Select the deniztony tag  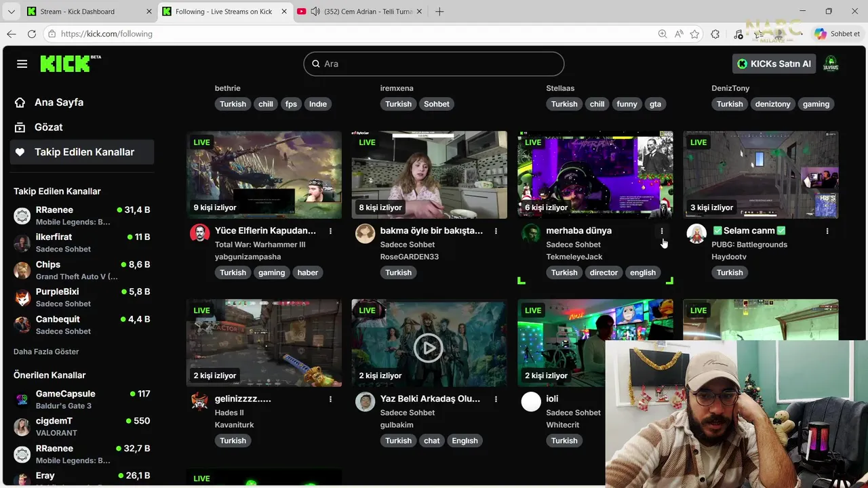click(x=773, y=104)
